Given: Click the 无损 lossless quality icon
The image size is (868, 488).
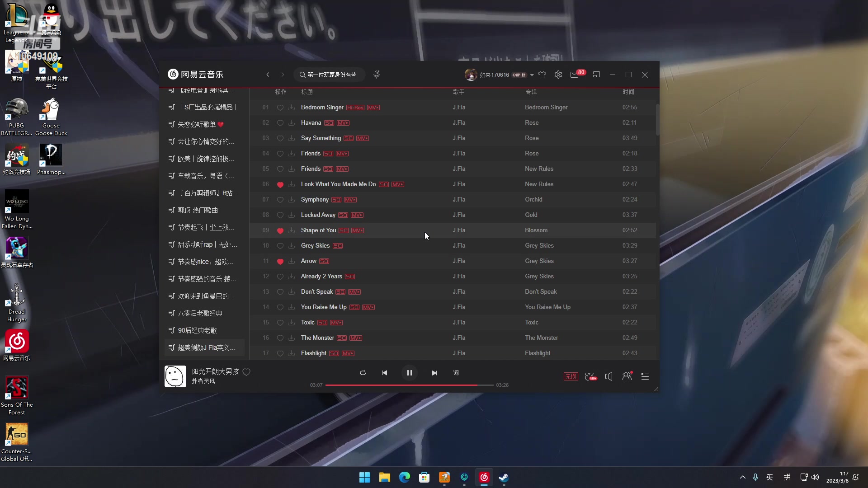Looking at the screenshot, I should point(571,376).
